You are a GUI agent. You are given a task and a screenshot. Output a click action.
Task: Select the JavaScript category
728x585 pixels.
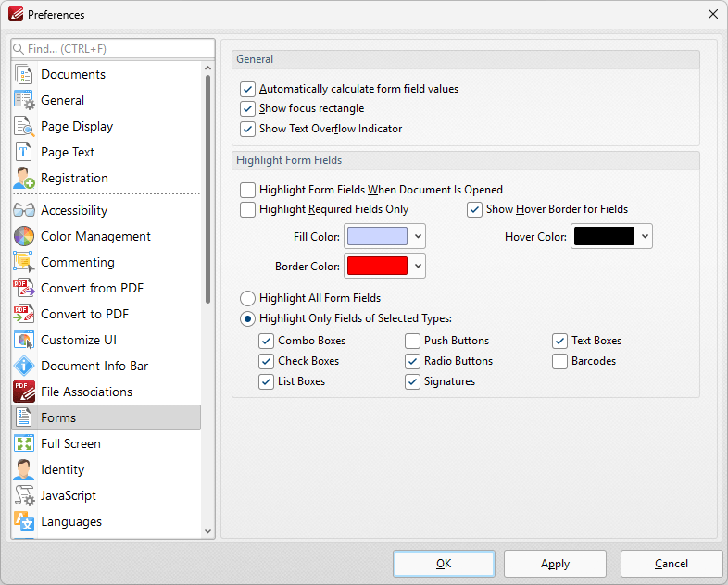107,495
